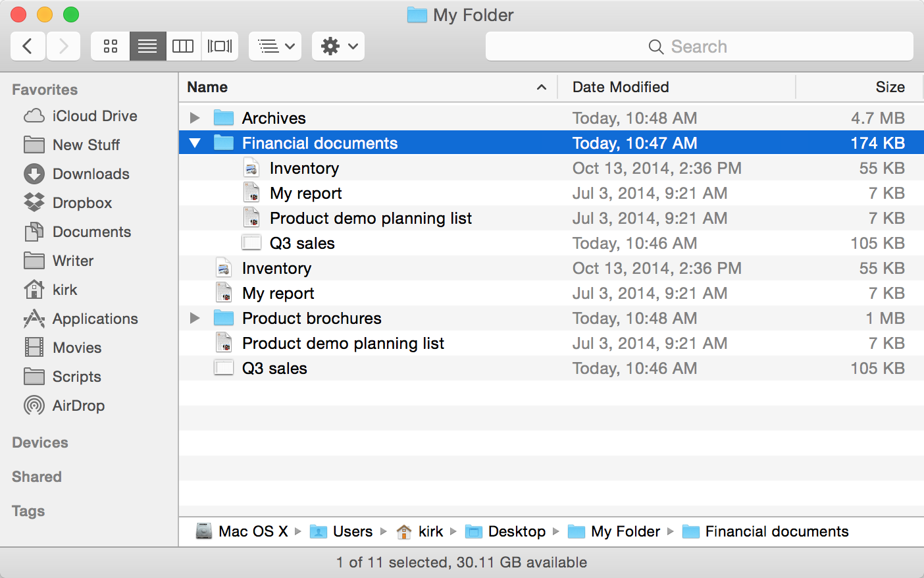This screenshot has height=578, width=924.
Task: Open the Action gear menu
Action: coord(338,46)
